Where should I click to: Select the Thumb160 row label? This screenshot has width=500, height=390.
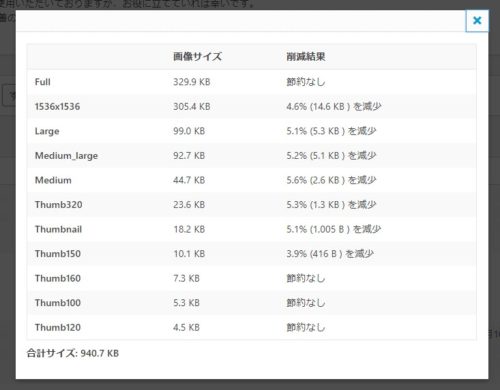[x=58, y=278]
